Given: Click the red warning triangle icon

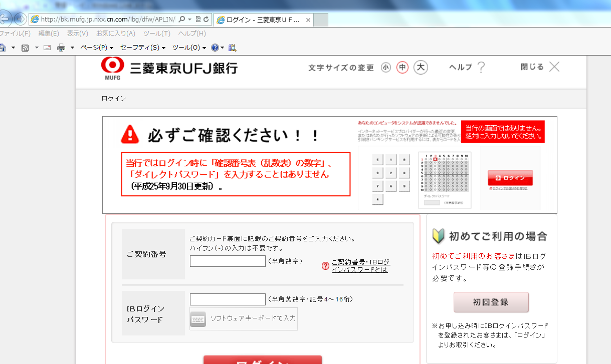Looking at the screenshot, I should point(130,134).
